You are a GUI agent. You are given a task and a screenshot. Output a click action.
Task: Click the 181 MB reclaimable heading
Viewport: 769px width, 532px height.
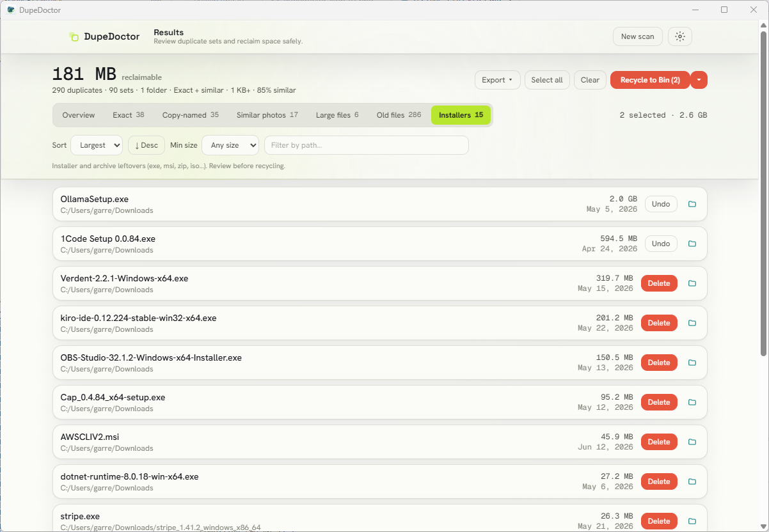point(107,75)
